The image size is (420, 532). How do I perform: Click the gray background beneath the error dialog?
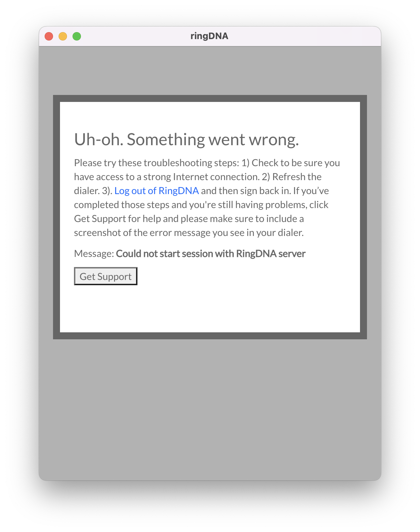(x=210, y=408)
